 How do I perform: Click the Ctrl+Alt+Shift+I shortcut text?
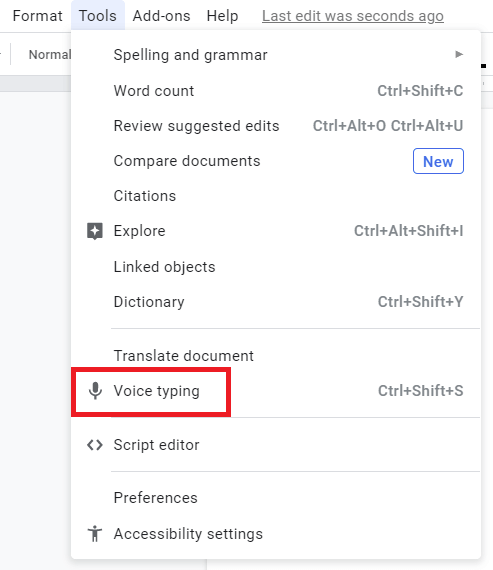click(x=409, y=231)
